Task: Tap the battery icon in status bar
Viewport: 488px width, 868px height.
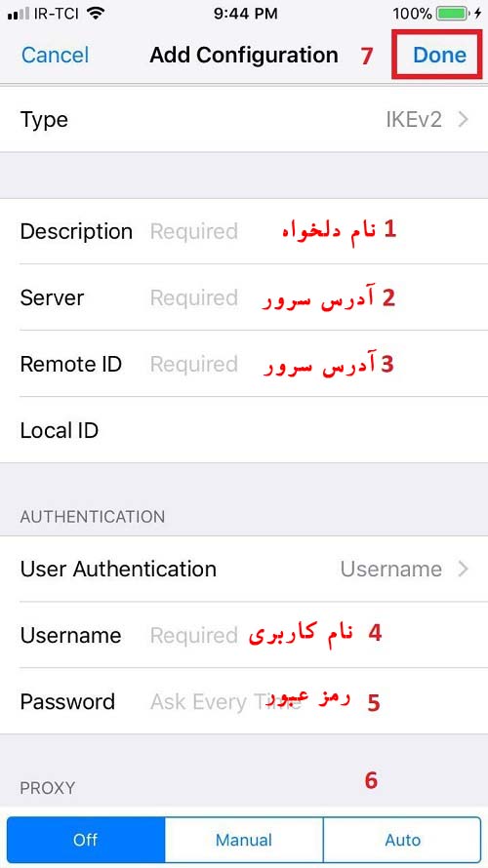Action: pos(453,14)
